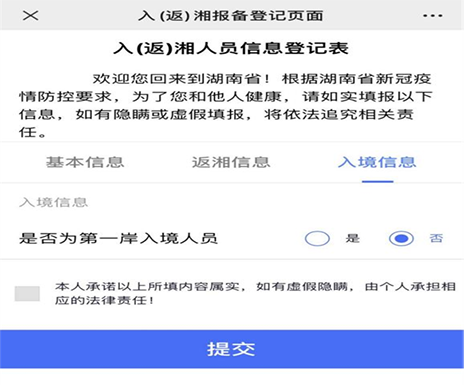Select the 入境信息 tab
The image size is (472, 385).
(377, 162)
